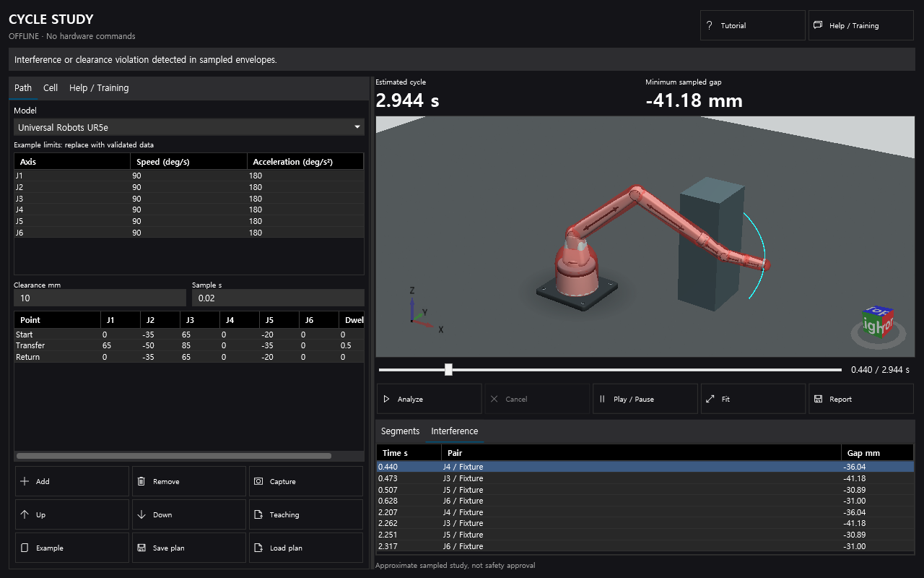The image size is (924, 578).
Task: Click the Pair column header
Action: [642, 453]
